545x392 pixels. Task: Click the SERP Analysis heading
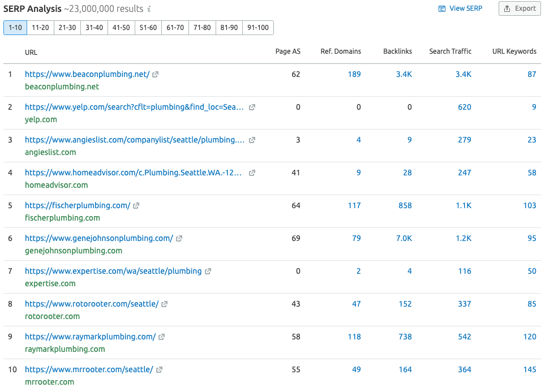tap(32, 8)
